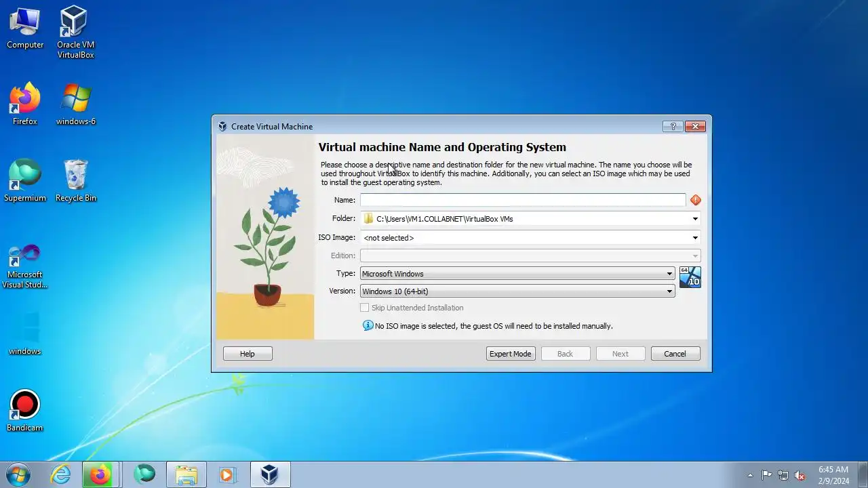Click the info icon beside ISO message
The width and height of the screenshot is (868, 488).
tap(368, 325)
